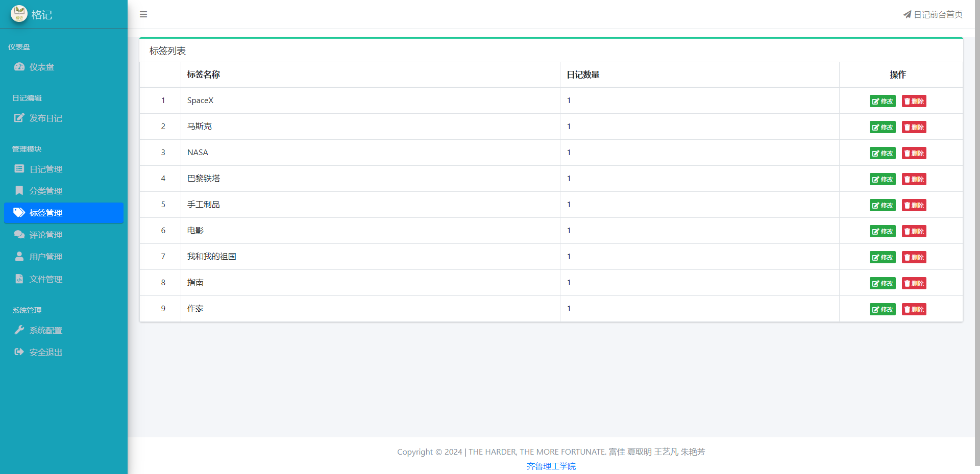Click the 安全退出 sign-out icon
This screenshot has height=474, width=980.
pos(19,352)
